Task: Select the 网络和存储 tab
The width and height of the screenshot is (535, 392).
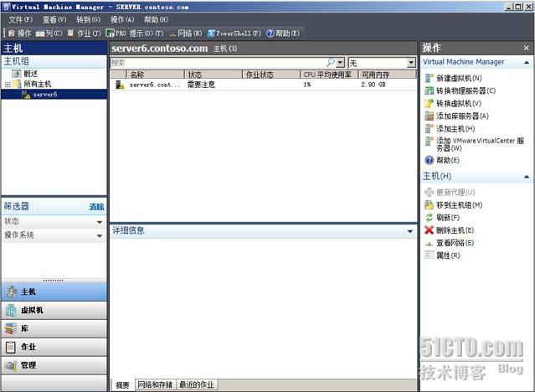Action: pos(156,384)
